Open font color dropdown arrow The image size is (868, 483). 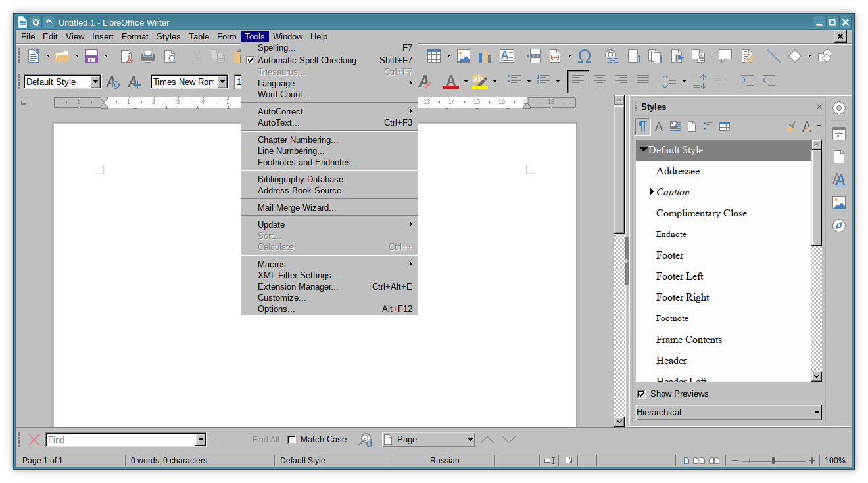[x=466, y=82]
